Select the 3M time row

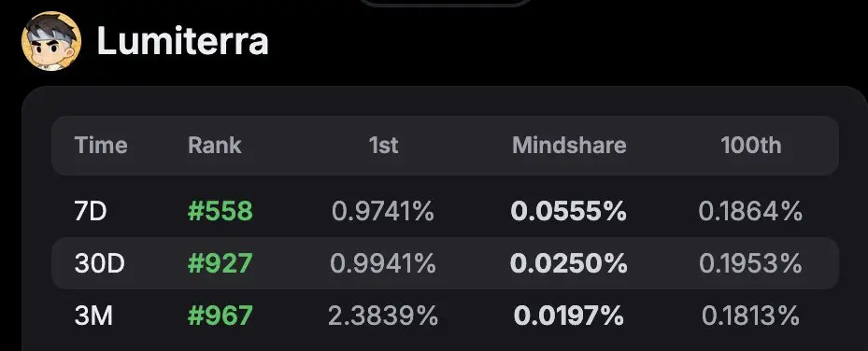445,316
